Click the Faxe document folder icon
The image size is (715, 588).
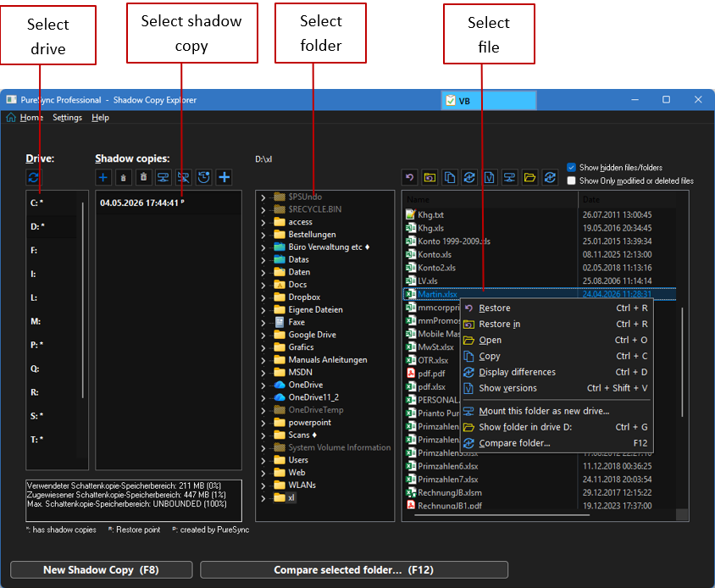pos(280,322)
